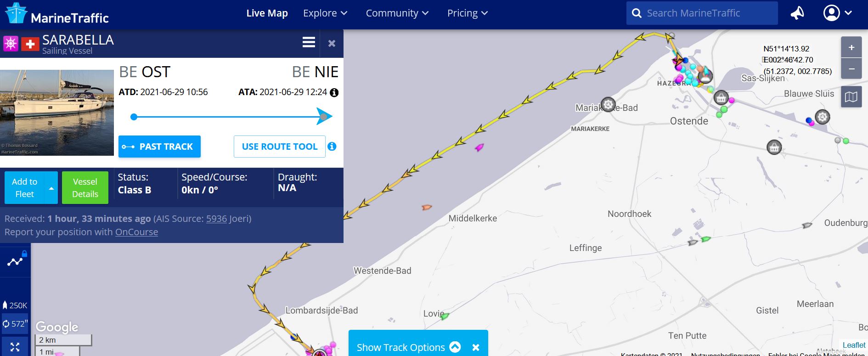Click the voyage progress arrow slider
The image size is (868, 356).
[x=324, y=117]
